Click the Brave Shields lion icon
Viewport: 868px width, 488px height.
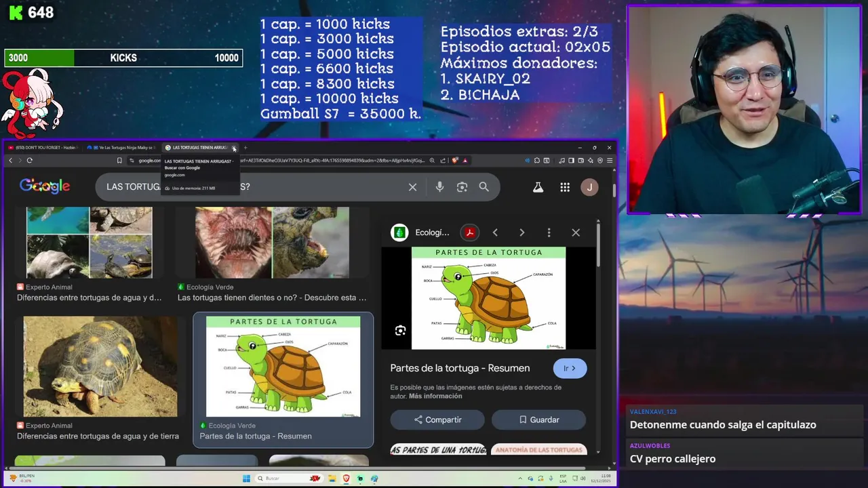tap(454, 161)
